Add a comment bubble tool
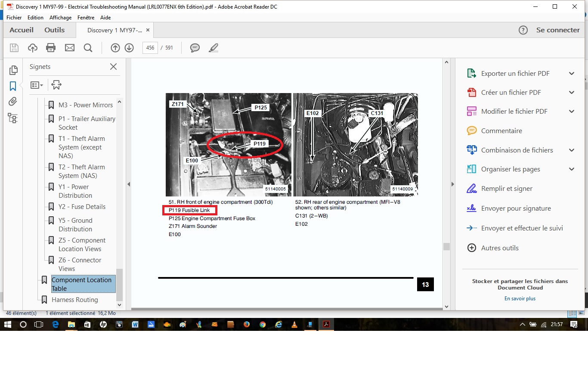The height and width of the screenshot is (386, 588). 195,48
